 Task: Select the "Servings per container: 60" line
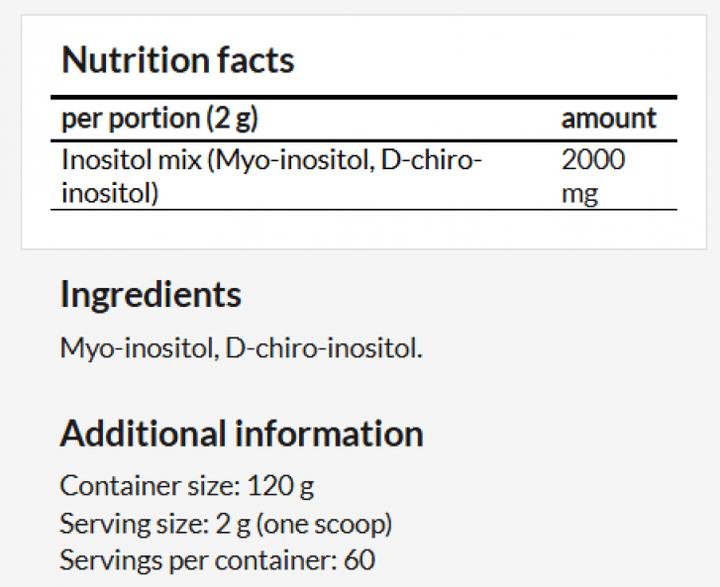217,560
